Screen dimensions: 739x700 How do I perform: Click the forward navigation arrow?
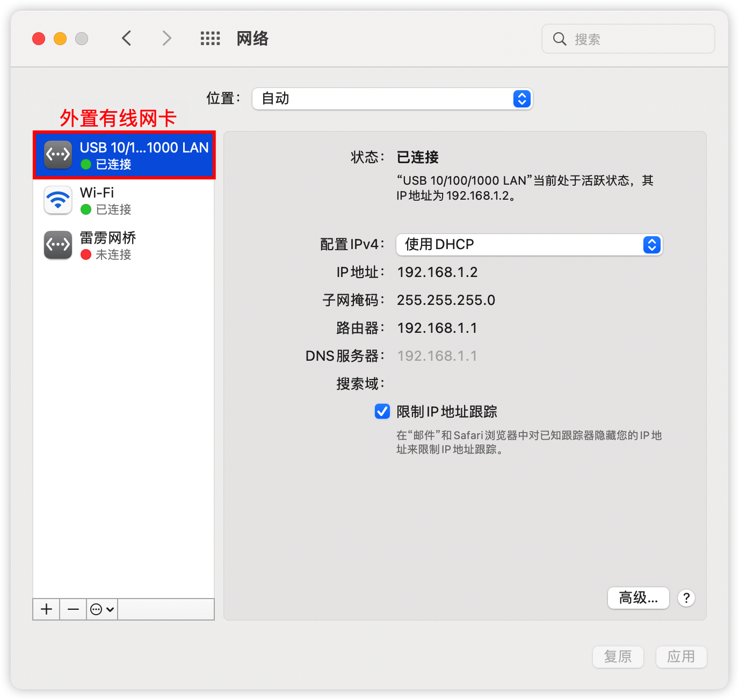pos(166,39)
